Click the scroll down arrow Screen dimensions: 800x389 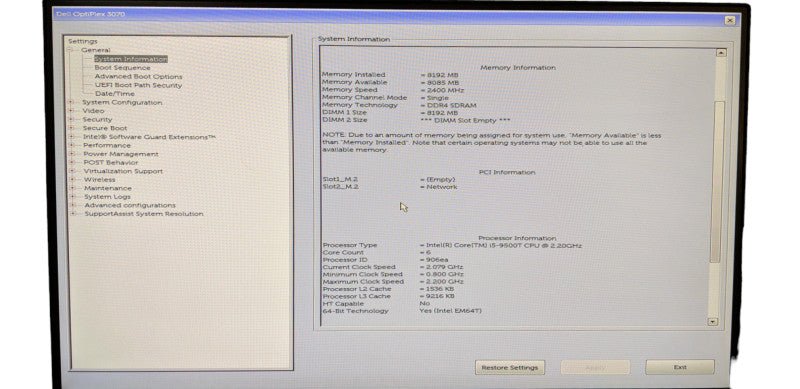coord(713,322)
